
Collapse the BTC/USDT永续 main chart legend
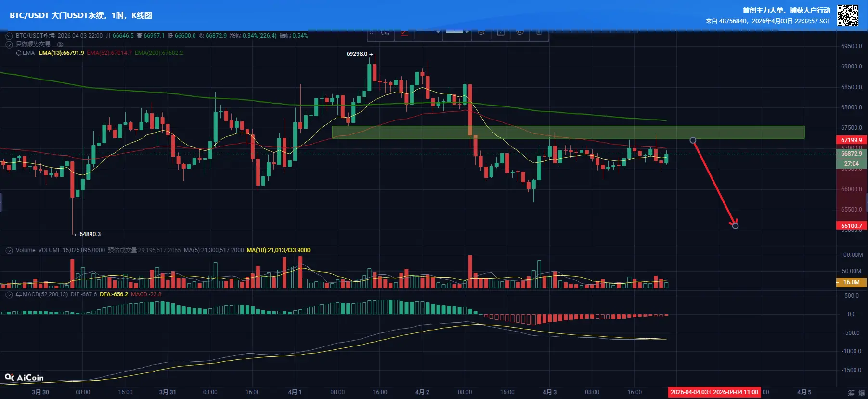click(9, 36)
